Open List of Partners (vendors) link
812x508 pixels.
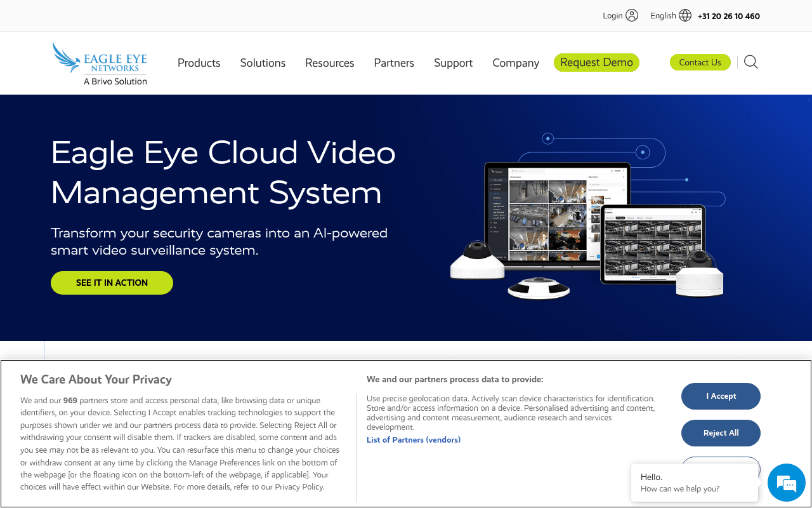414,439
